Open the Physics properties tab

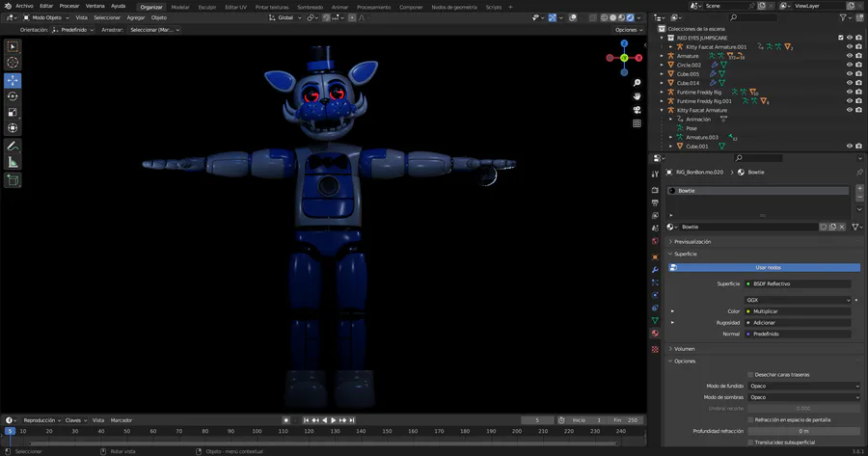click(655, 295)
